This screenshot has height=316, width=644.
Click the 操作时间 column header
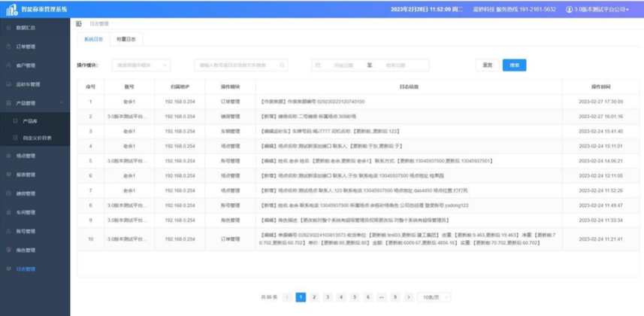point(601,87)
